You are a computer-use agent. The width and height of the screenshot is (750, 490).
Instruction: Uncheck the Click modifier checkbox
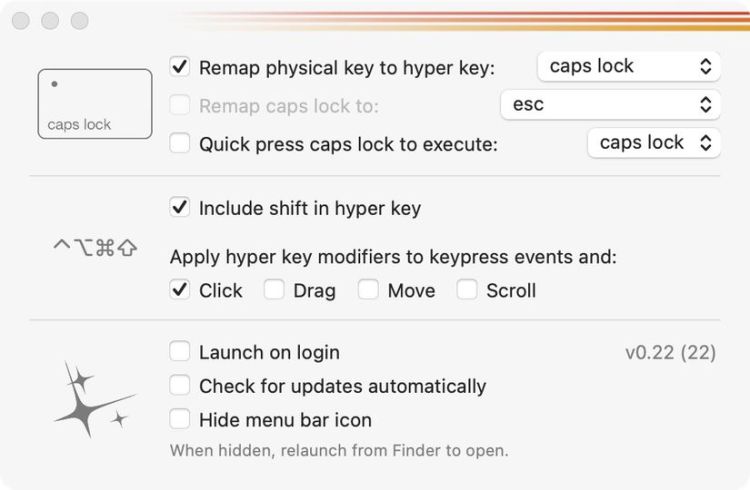180,290
